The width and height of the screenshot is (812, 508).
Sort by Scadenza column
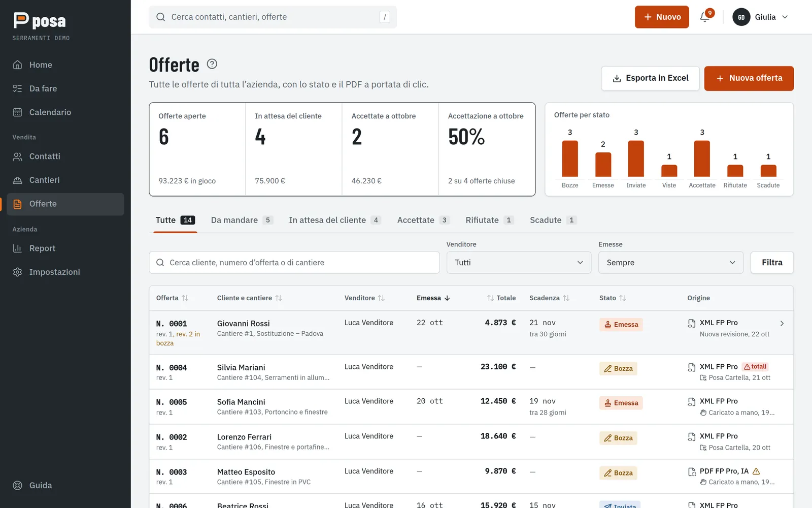coord(549,298)
